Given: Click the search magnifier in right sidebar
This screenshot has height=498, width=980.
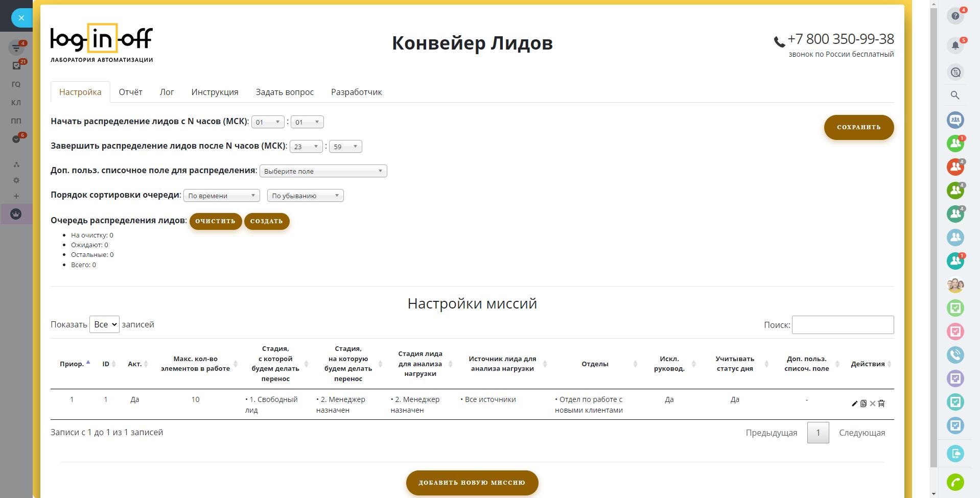Looking at the screenshot, I should pyautogui.click(x=955, y=95).
